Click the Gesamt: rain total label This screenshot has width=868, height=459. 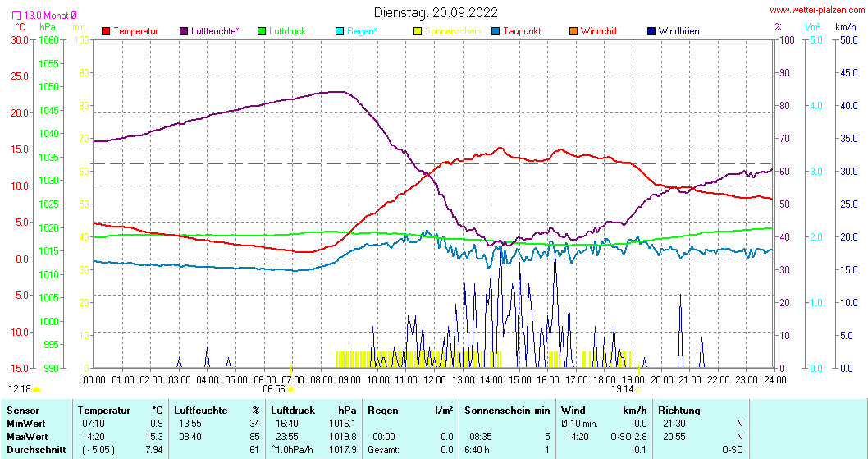coord(384,450)
